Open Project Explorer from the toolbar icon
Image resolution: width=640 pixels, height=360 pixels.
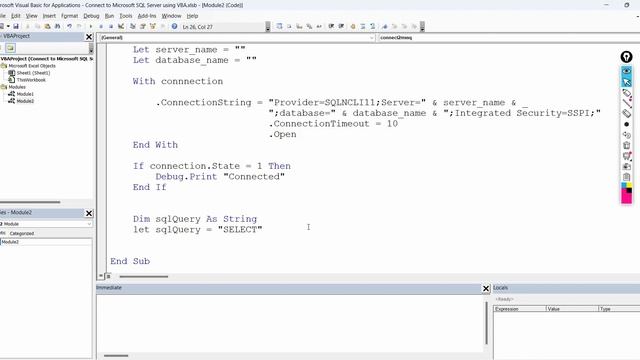coord(133,26)
